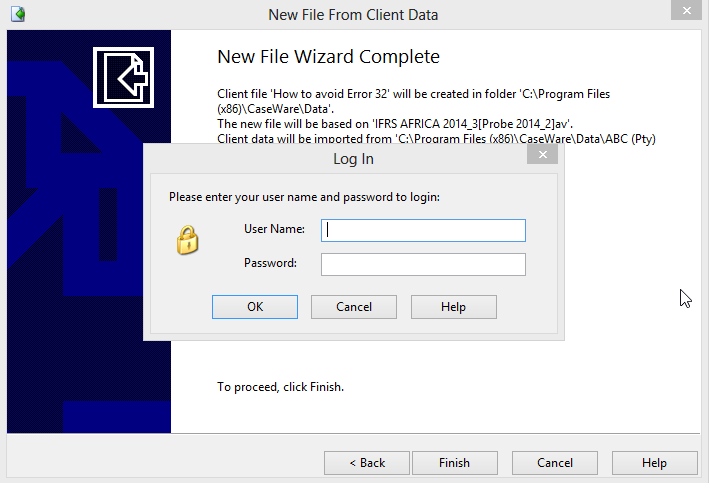
Task: Click the Log In dialog title bar
Action: click(353, 159)
